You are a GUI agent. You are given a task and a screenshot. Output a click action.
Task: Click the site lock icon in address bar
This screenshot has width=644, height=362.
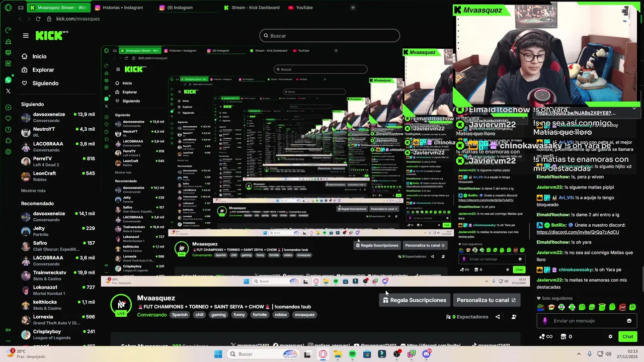pos(49,19)
